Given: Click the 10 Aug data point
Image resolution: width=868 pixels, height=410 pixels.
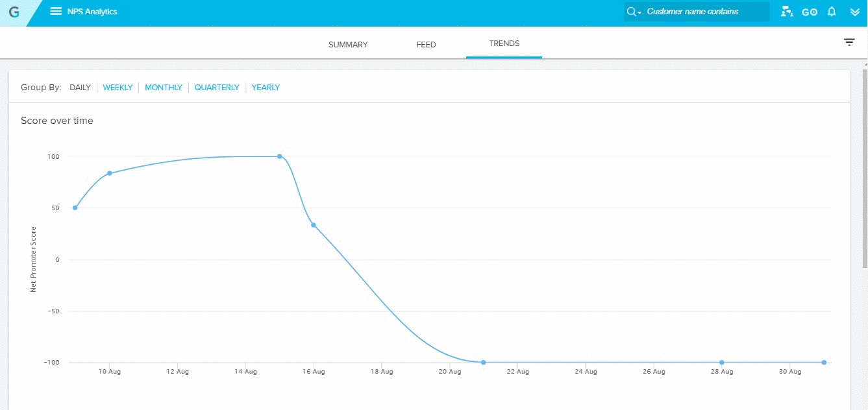Looking at the screenshot, I should click(x=110, y=173).
